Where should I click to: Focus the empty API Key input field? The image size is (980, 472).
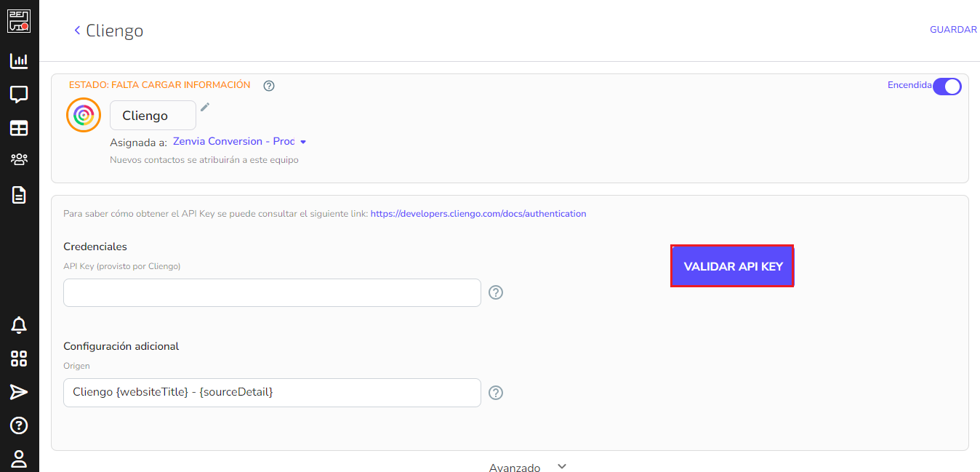coord(272,292)
